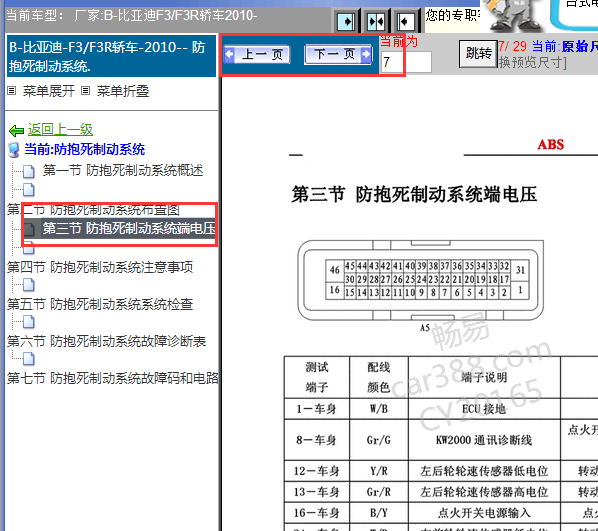Image resolution: width=598 pixels, height=531 pixels.
Task: Click table header 端子说明
Action: pos(484,378)
